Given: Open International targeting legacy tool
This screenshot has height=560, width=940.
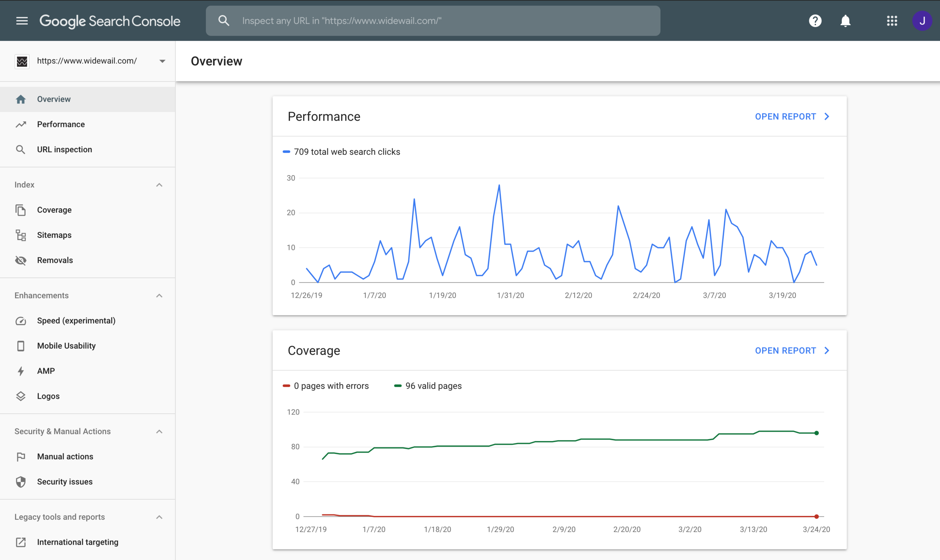Looking at the screenshot, I should click(88, 542).
